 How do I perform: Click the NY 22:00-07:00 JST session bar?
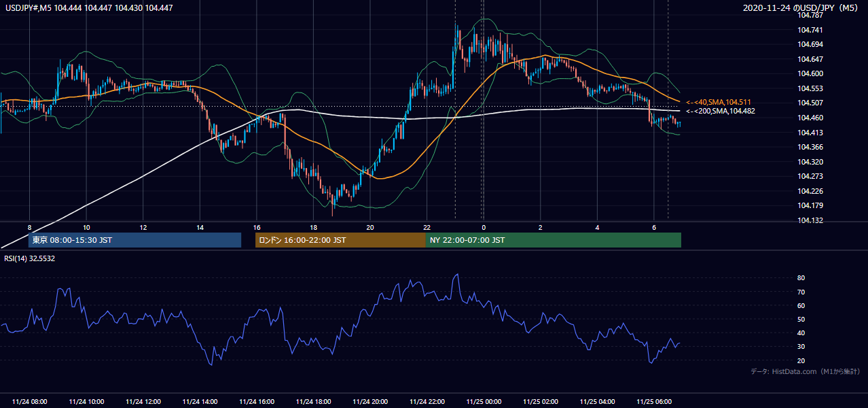(554, 240)
